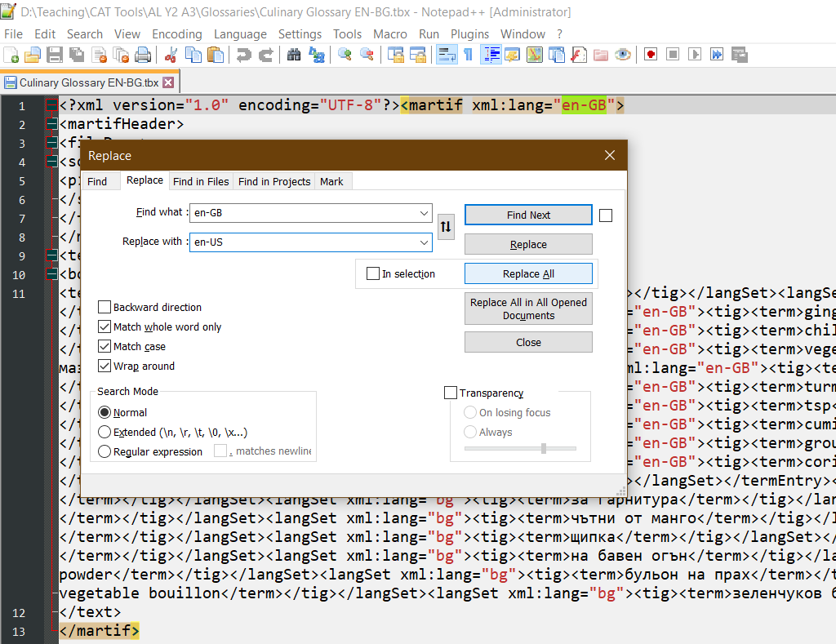Open the Find what dropdown list

(424, 213)
